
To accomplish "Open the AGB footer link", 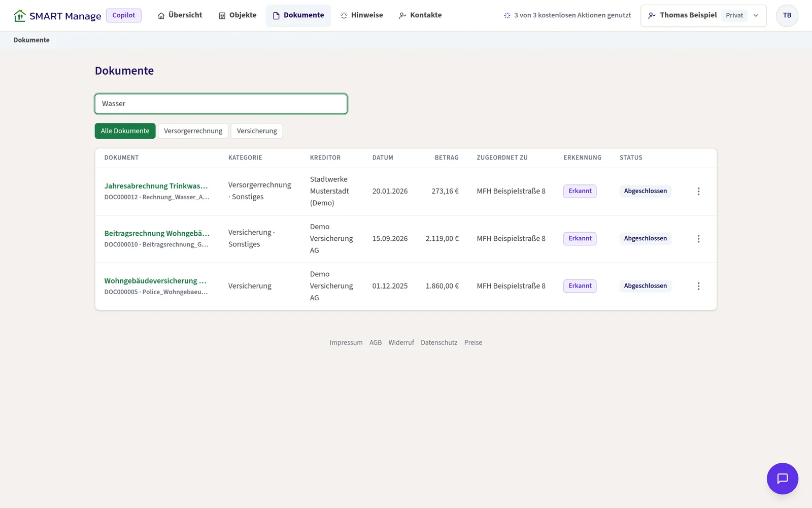I will tap(376, 343).
